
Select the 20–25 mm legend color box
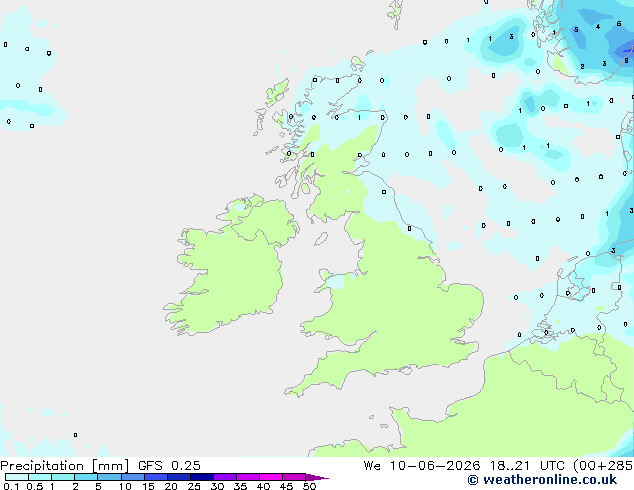pos(179,477)
